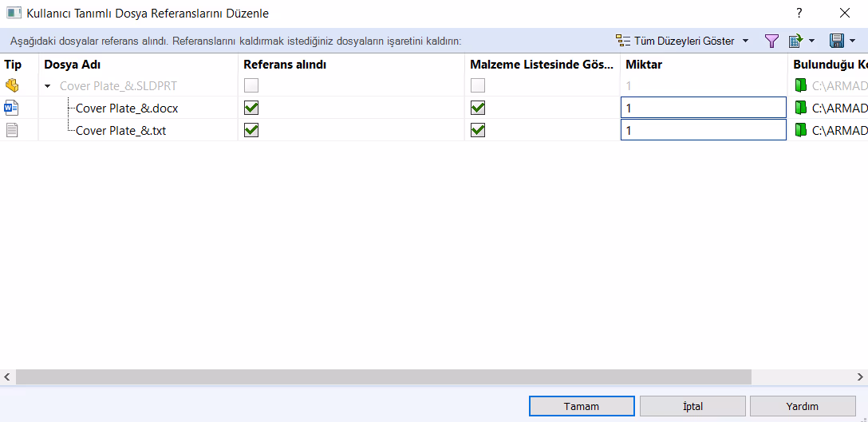
Task: Select the Cover Plate_&.SLDPRT row name
Action: pos(118,86)
